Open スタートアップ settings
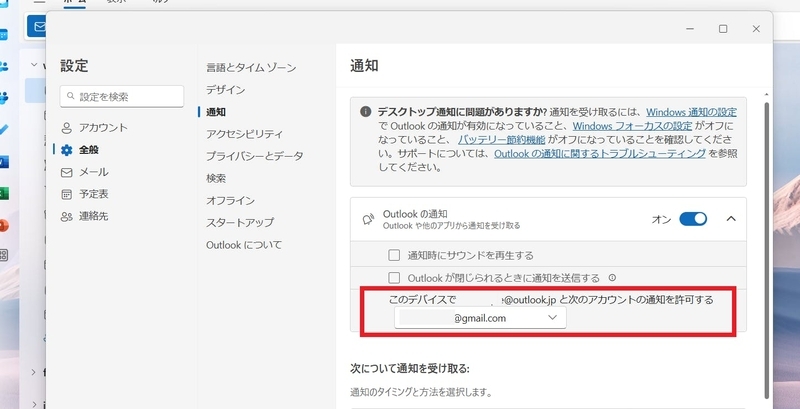 click(x=240, y=222)
